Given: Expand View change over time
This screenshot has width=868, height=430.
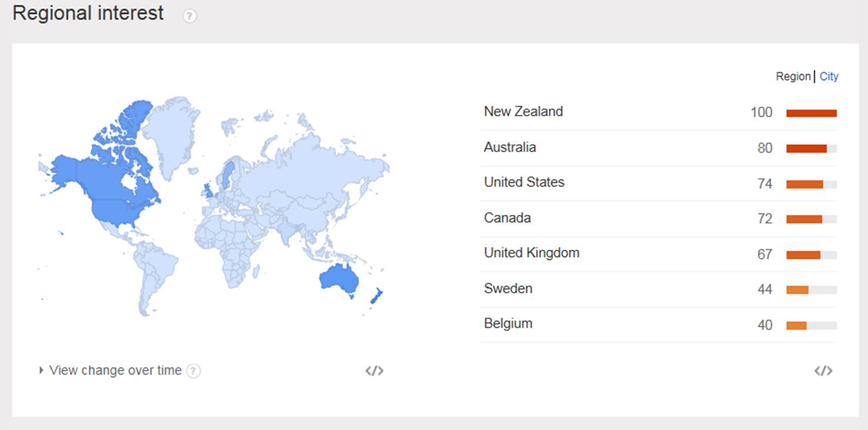Looking at the screenshot, I should 110,371.
